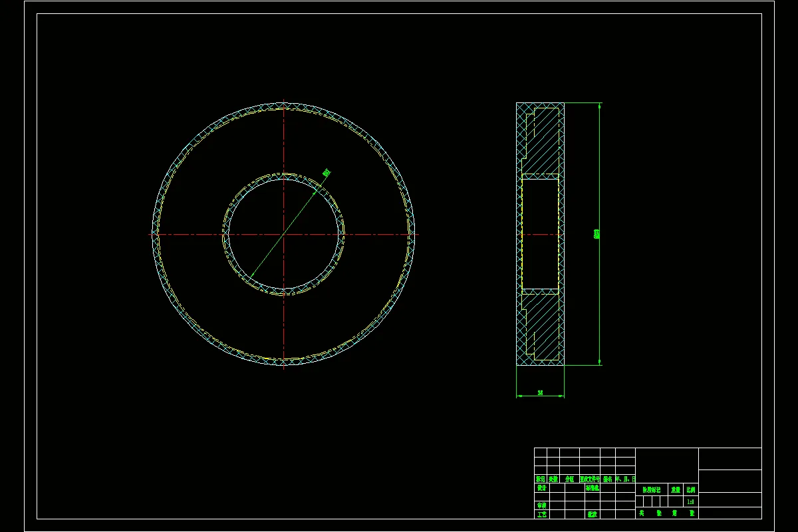Click the 处数 header cell in revision table

point(553,479)
